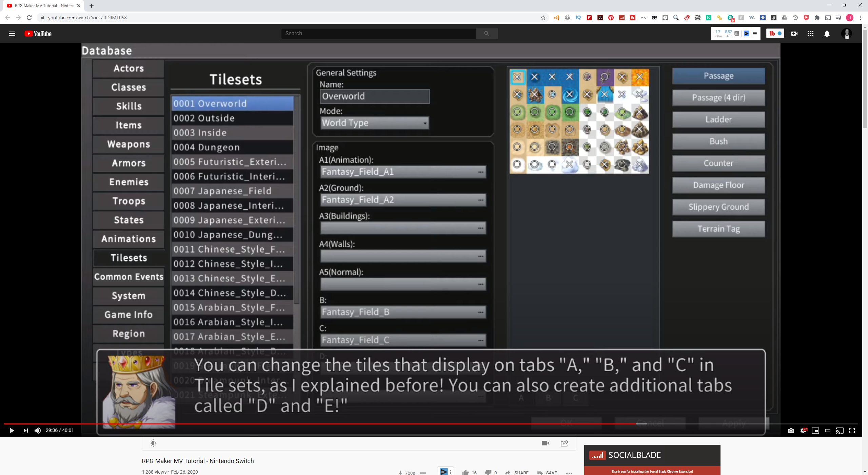Click the video camera icon below the player
The width and height of the screenshot is (868, 475).
tap(546, 443)
